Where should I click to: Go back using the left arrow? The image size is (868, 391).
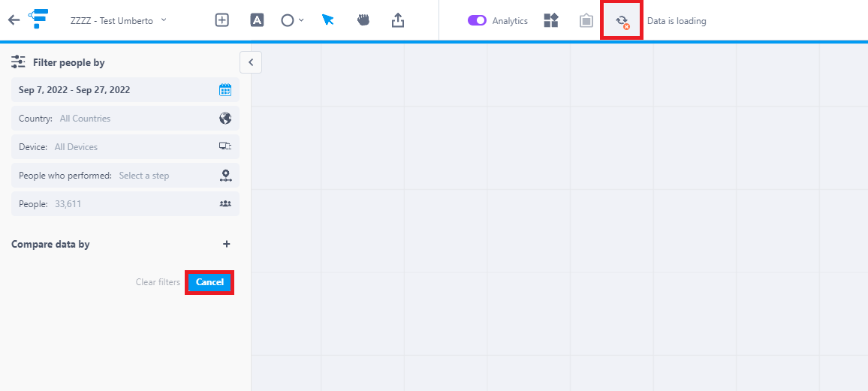pos(14,20)
